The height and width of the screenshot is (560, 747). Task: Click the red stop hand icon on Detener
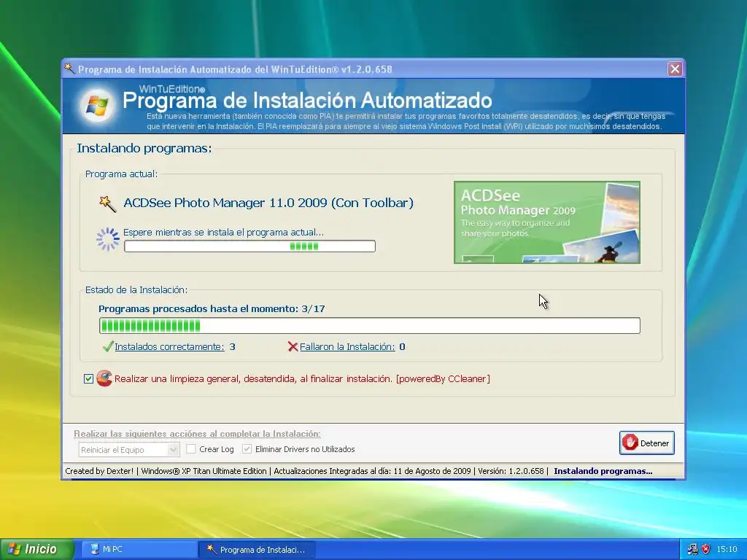tap(630, 443)
